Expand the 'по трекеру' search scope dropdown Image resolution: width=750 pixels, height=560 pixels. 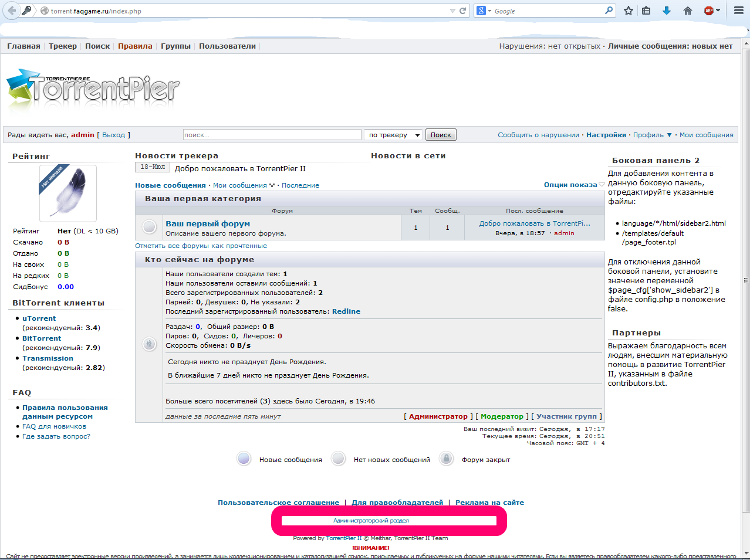[x=393, y=135]
